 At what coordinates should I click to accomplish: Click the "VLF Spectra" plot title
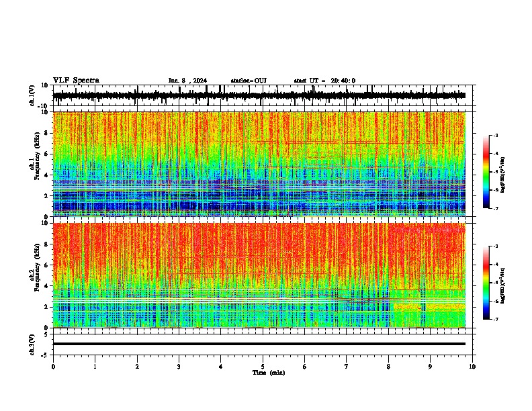pyautogui.click(x=76, y=80)
